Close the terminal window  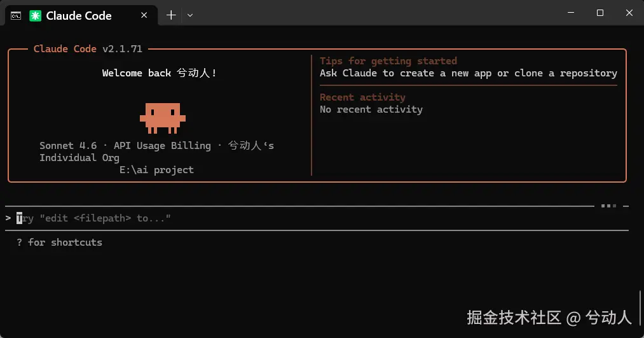tap(629, 13)
